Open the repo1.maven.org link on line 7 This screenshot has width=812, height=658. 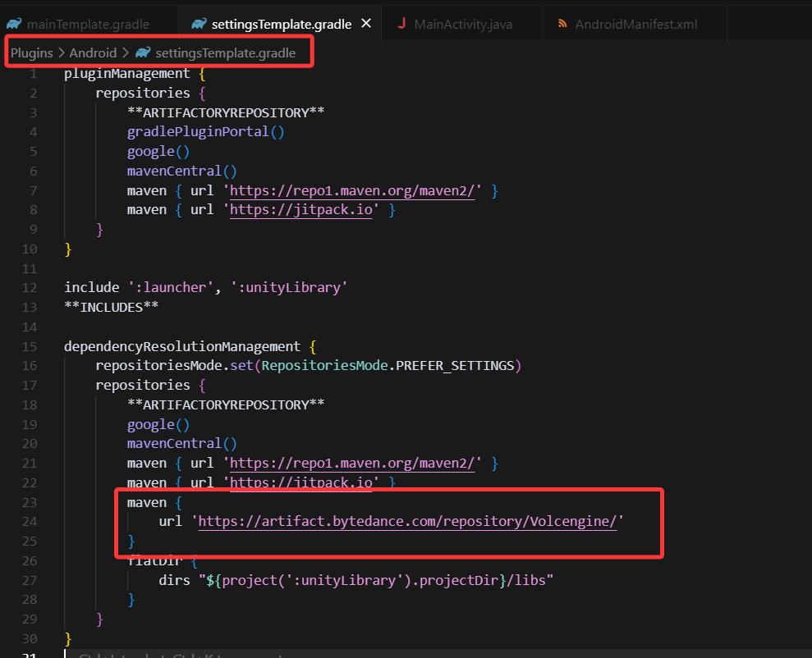coord(352,191)
